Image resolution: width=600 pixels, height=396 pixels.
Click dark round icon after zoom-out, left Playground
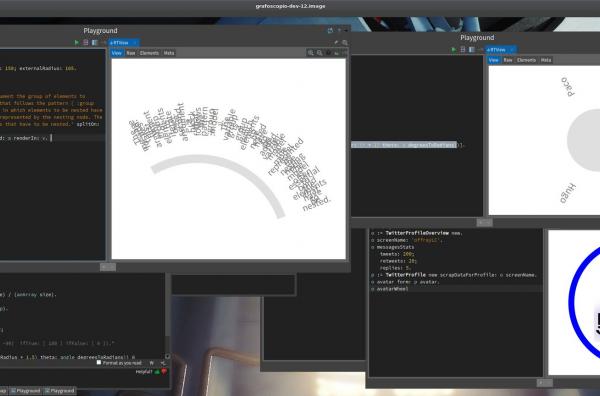point(328,53)
